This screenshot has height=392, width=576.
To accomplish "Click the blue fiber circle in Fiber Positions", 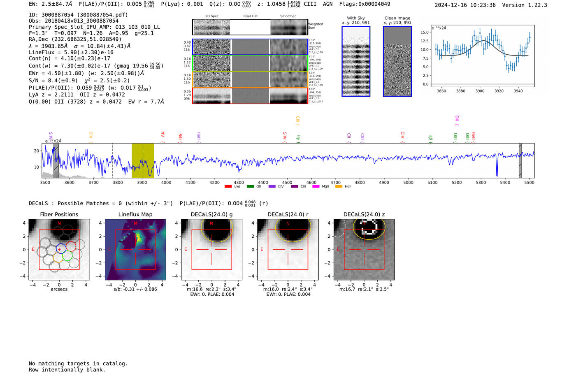I will coord(61,248).
